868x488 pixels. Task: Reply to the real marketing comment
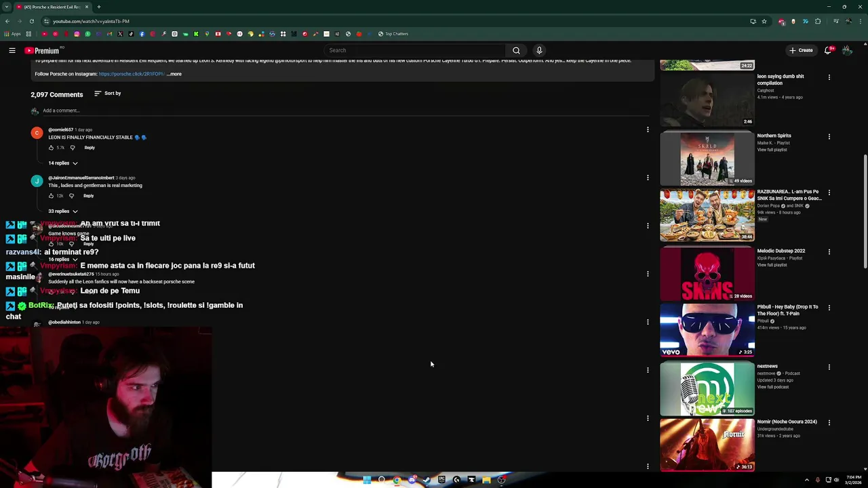[88, 196]
